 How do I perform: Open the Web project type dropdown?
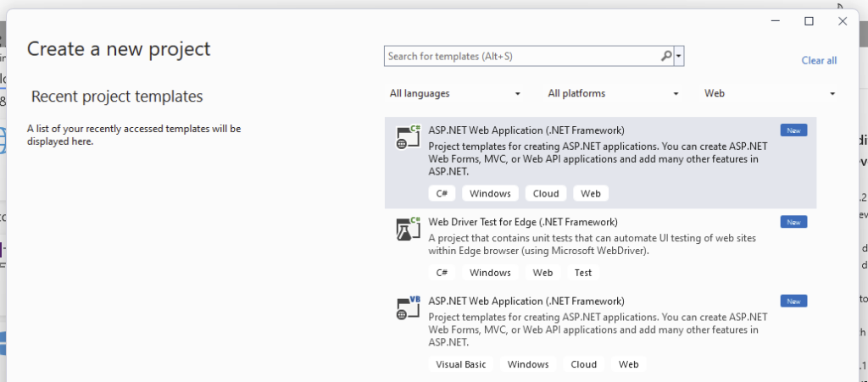click(x=770, y=93)
